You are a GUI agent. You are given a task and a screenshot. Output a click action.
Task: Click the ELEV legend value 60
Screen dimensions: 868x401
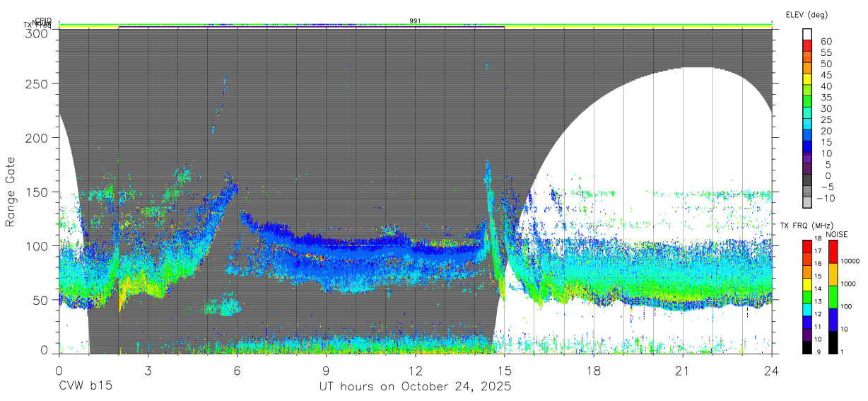[825, 41]
